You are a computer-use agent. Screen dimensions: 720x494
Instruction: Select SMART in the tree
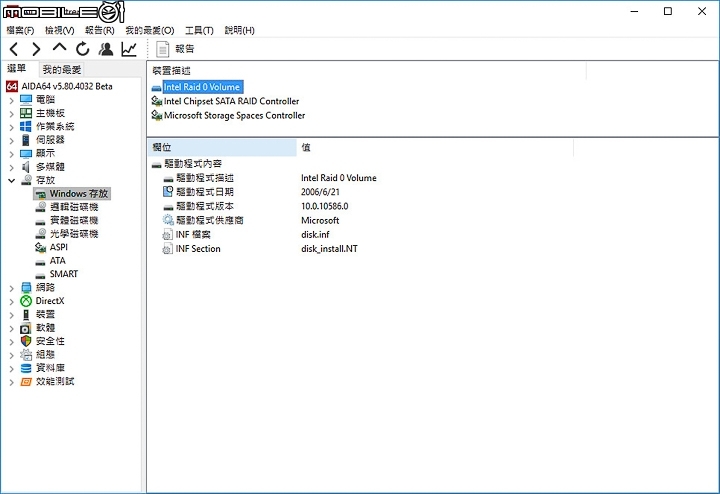point(63,274)
